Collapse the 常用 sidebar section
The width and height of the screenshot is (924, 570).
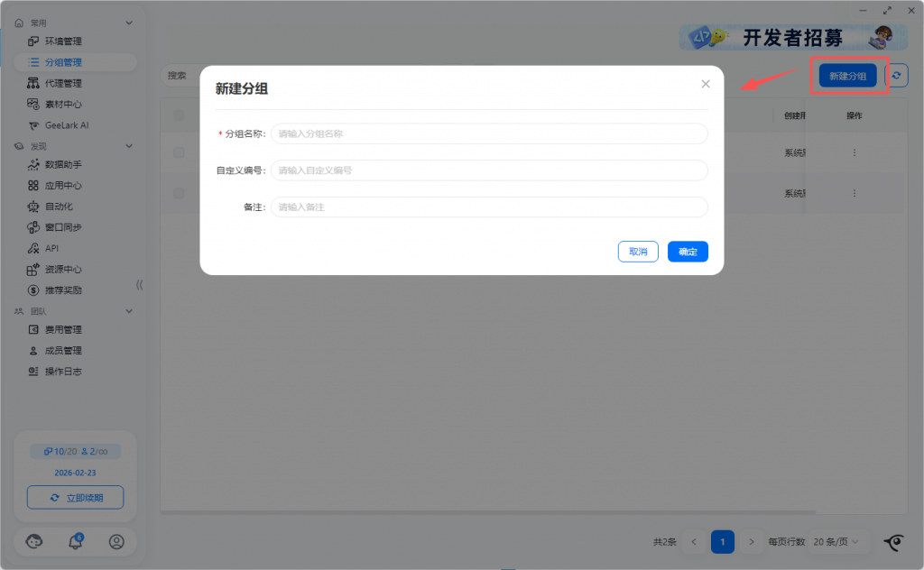[129, 23]
